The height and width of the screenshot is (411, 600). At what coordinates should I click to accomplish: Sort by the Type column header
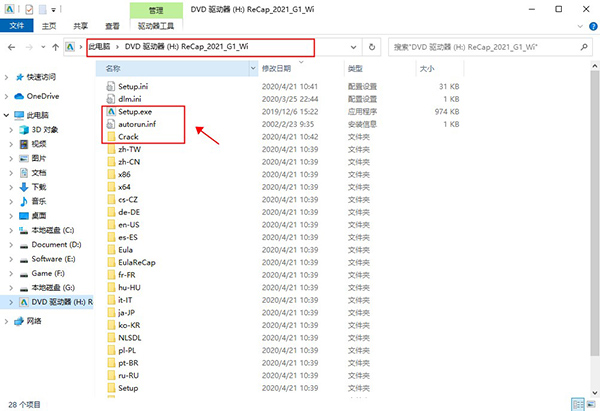[379, 68]
